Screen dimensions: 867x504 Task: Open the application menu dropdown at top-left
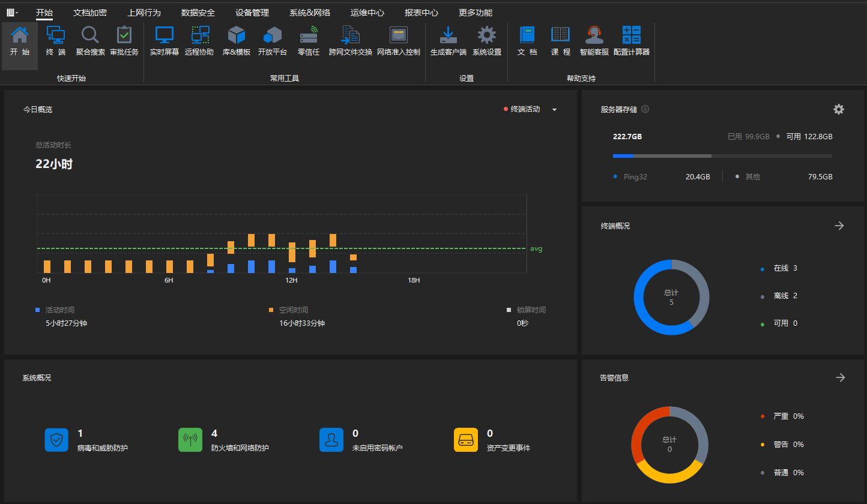pyautogui.click(x=12, y=12)
